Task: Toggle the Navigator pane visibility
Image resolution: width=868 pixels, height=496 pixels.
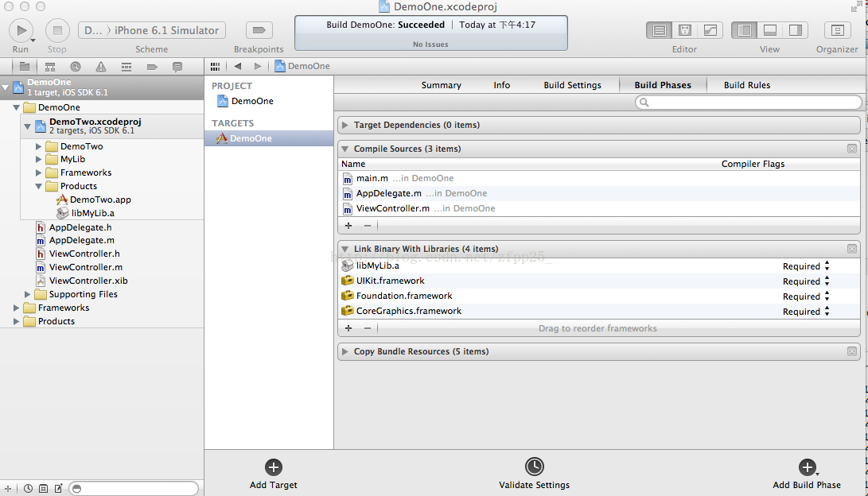Action: tap(745, 30)
